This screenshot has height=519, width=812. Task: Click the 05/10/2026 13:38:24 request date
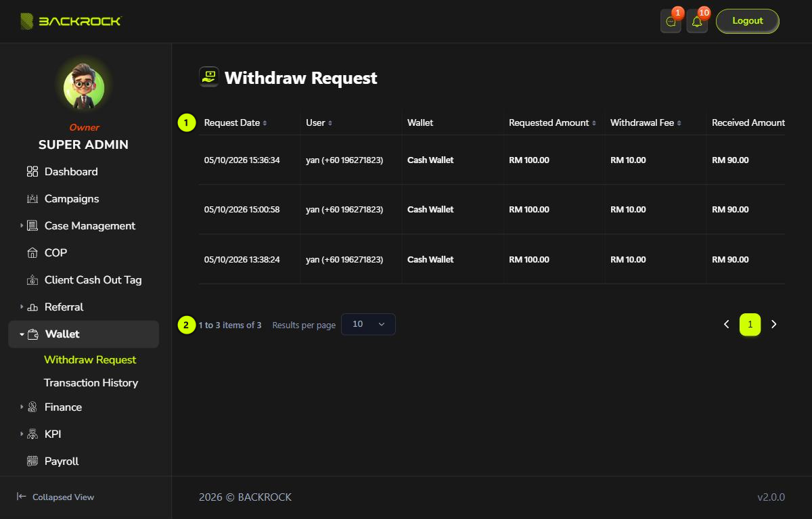[242, 260]
